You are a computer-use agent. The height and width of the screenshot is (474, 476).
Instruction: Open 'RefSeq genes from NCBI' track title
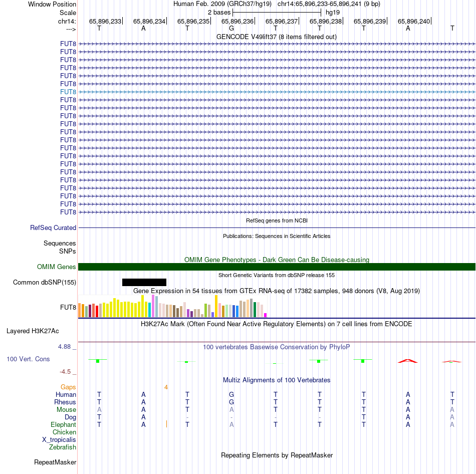point(277,220)
